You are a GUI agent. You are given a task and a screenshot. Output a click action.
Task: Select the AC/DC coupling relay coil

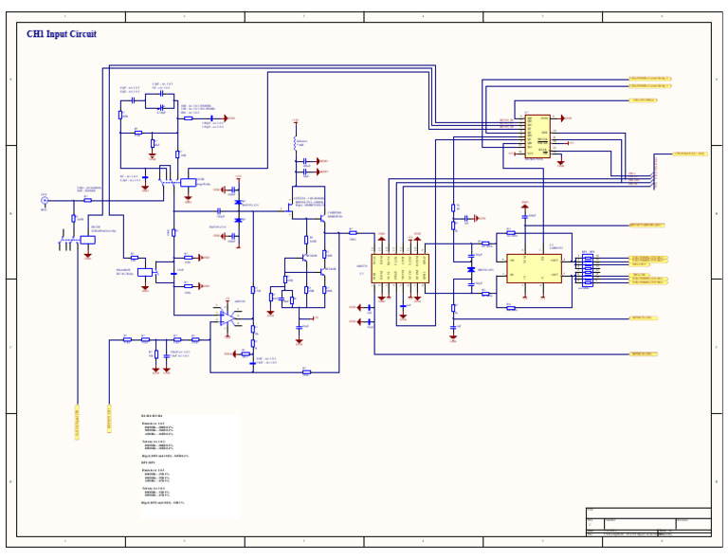pos(145,272)
